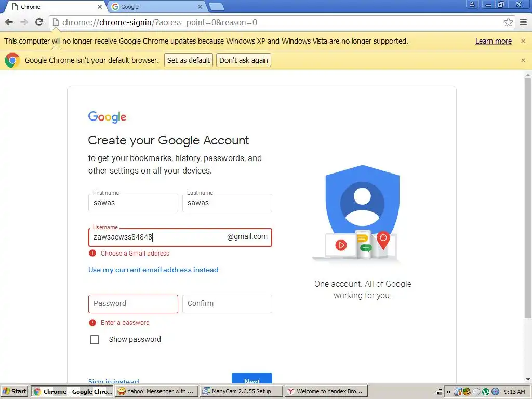
Task: Click the blue compass tray icon
Action: (x=495, y=392)
